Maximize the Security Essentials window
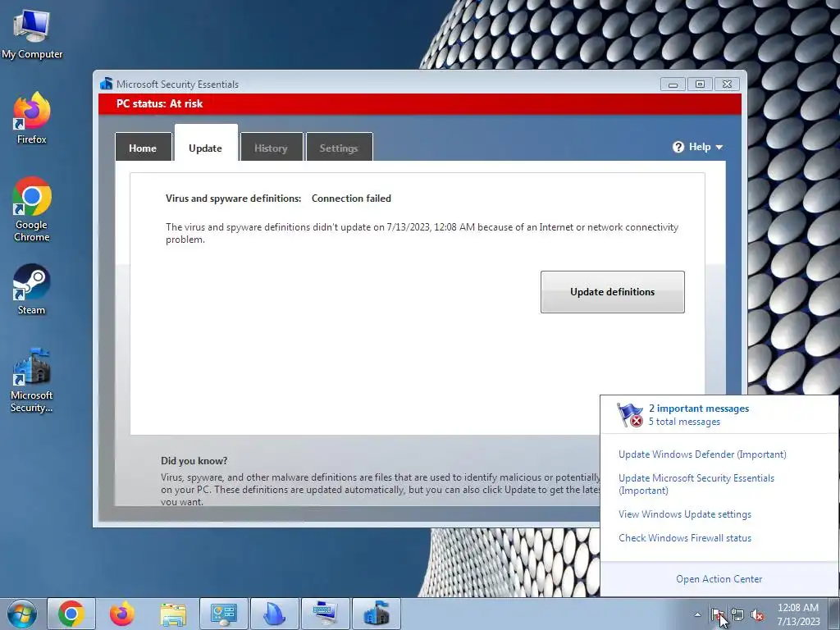 (x=700, y=84)
